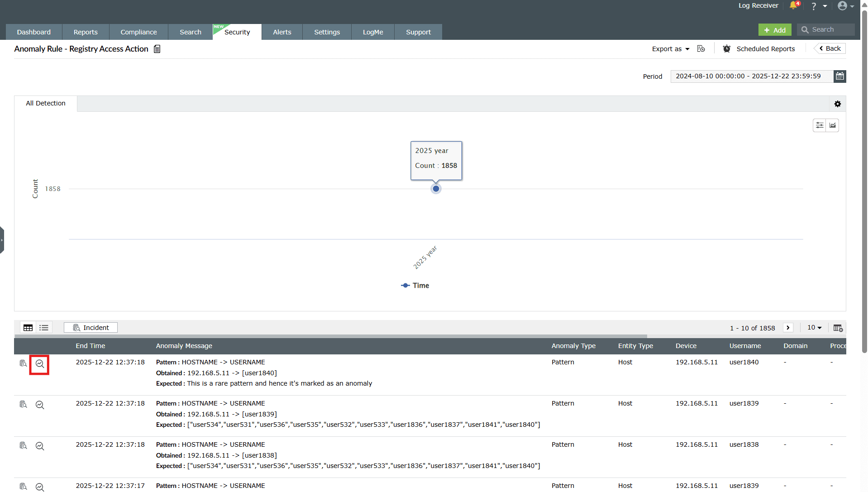Toggle the Time legend under the chart
The height and width of the screenshot is (492, 868).
pos(415,285)
